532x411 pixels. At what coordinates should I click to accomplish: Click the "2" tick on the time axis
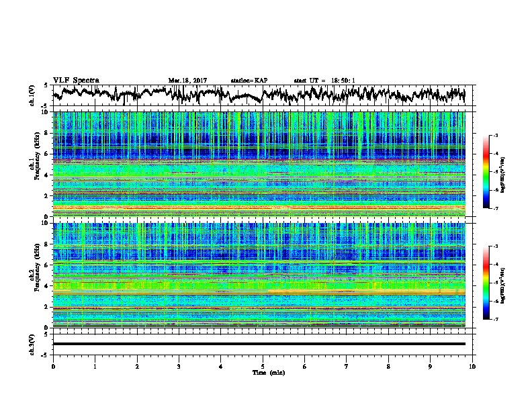tap(137, 367)
